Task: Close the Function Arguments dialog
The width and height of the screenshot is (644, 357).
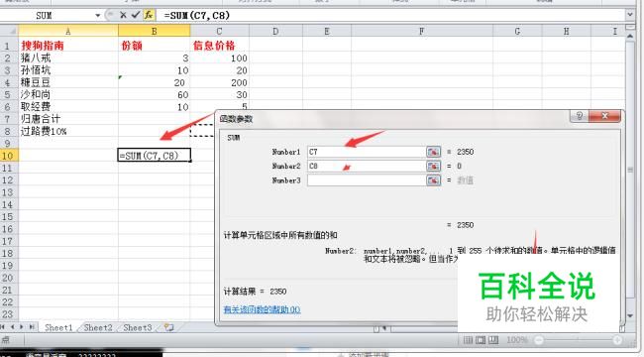Action: (604, 116)
